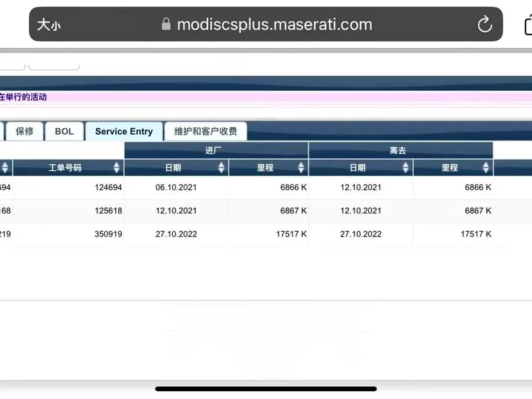532x399 pixels.
Task: Sort by 离去 日期 using sort arrows
Action: pos(406,168)
